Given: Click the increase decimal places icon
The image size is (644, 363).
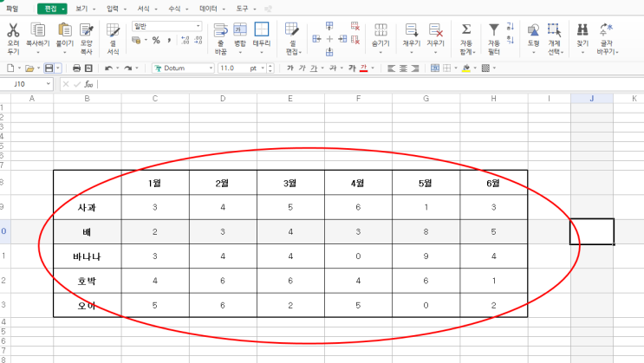Looking at the screenshot, I should pyautogui.click(x=185, y=40).
